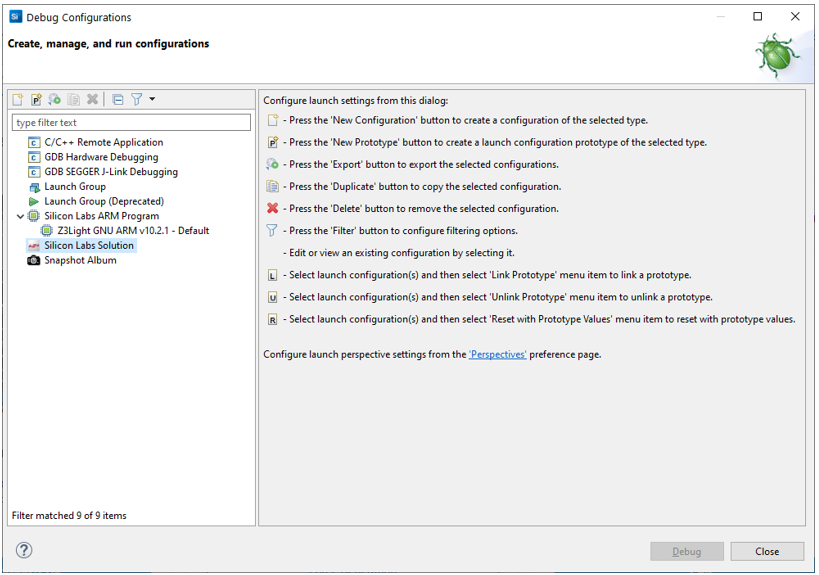Click the New Prototype icon in instructions

pos(272,143)
